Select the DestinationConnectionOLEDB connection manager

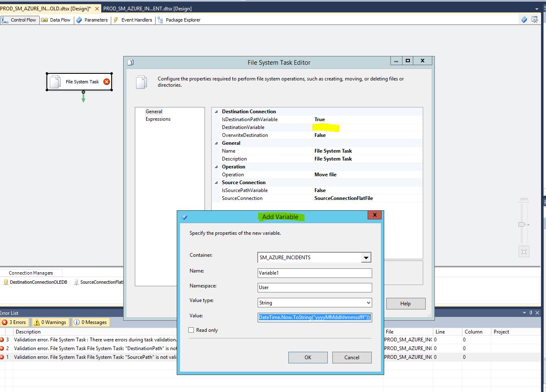tap(36, 282)
